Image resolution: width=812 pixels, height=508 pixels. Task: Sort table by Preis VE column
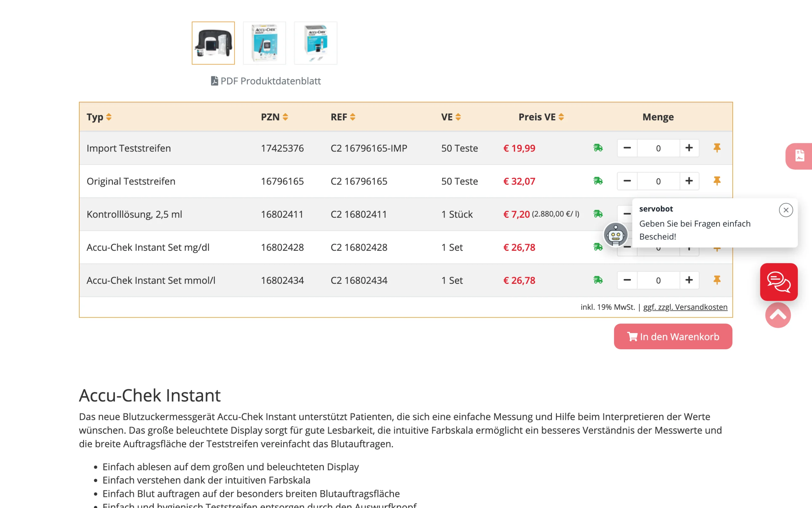[x=541, y=117]
